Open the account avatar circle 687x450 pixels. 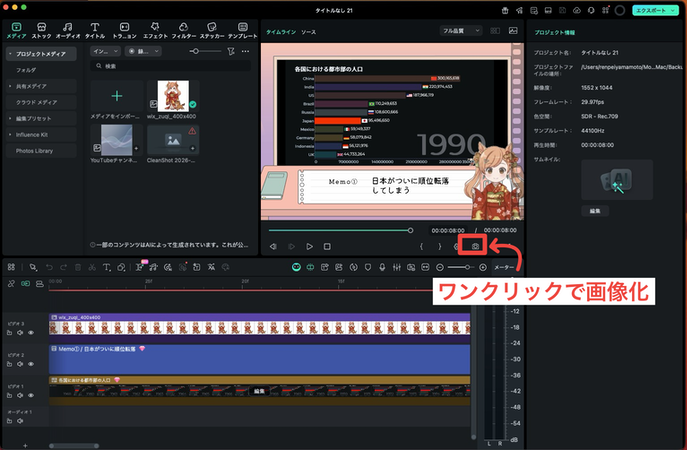click(620, 10)
